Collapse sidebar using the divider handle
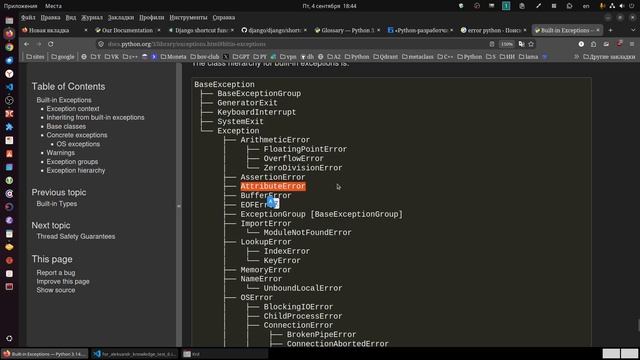640x360 pixels. pos(179,206)
